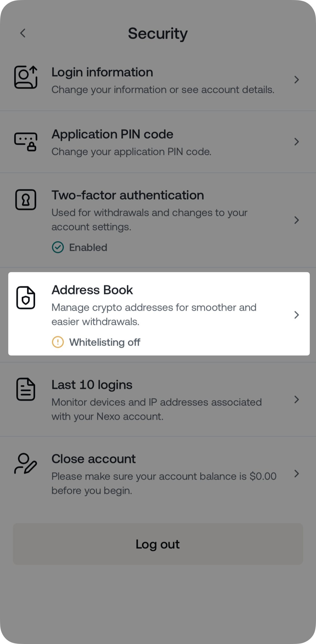Select the Last 10 logins entry

coord(157,399)
